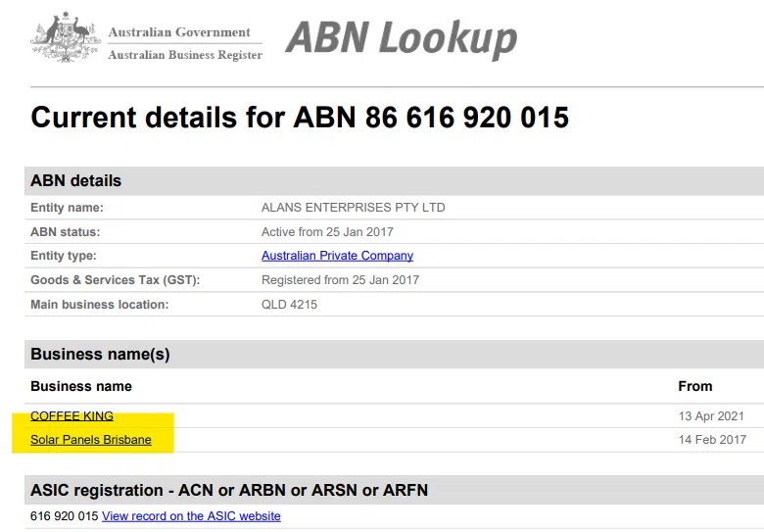The width and height of the screenshot is (764, 532).
Task: Click the Entity name: label
Action: pyautogui.click(x=67, y=208)
